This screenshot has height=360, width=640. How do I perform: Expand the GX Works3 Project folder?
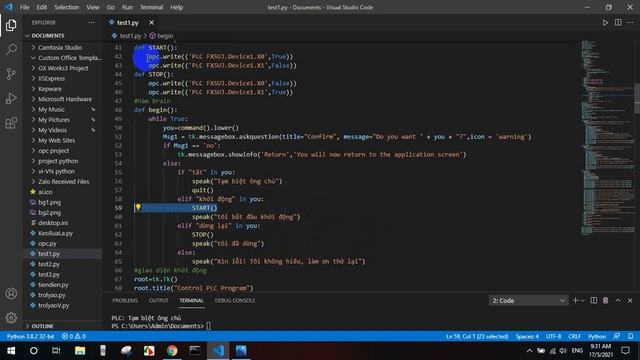[63, 68]
